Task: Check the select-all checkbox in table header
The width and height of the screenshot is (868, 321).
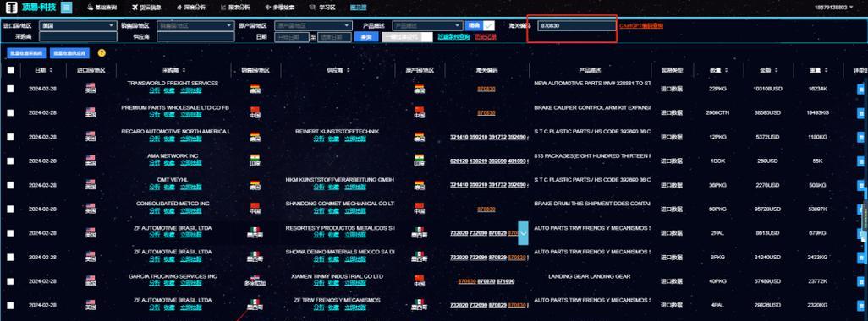Action: (10, 70)
